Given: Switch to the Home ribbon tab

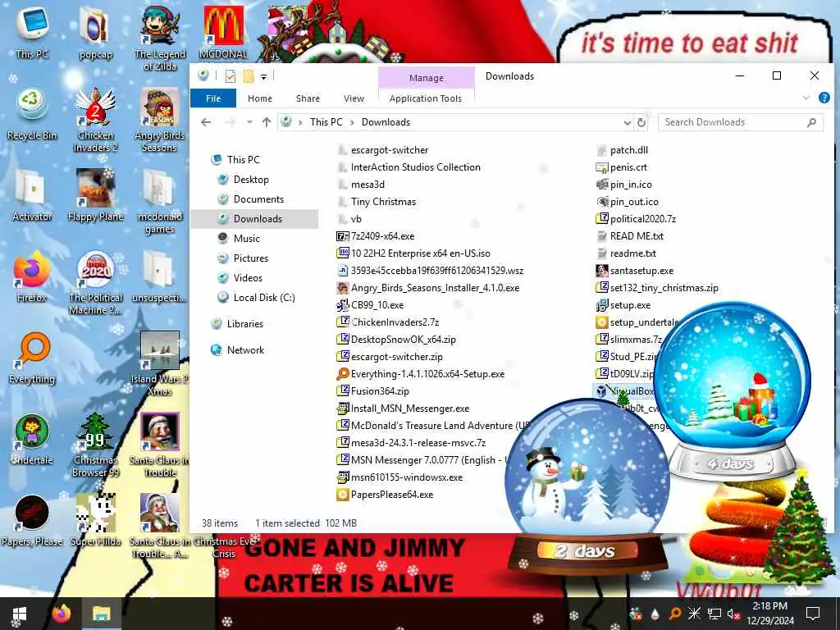Looking at the screenshot, I should (260, 98).
